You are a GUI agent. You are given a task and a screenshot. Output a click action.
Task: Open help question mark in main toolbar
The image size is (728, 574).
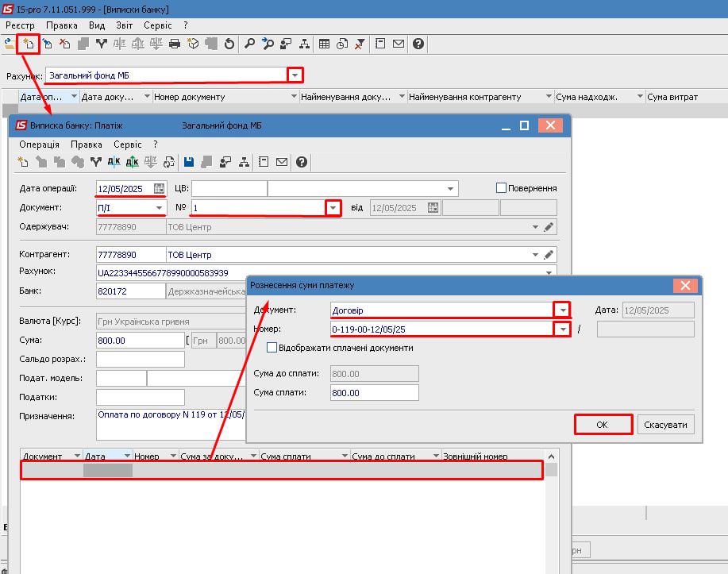pyautogui.click(x=418, y=44)
